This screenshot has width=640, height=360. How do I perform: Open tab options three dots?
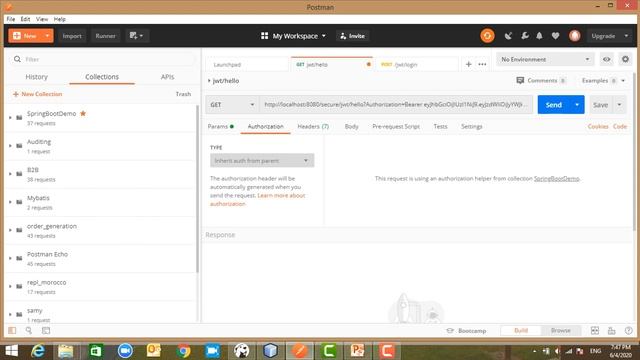482,64
